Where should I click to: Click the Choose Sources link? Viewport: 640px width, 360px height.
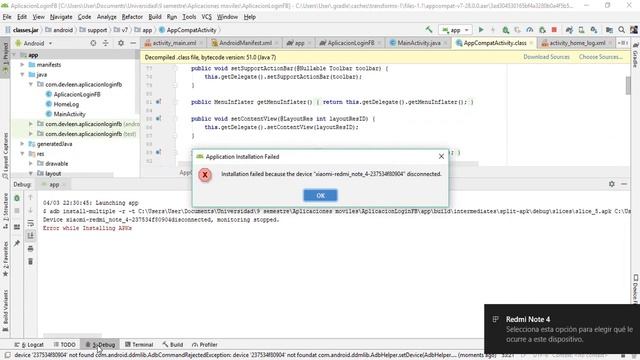(x=600, y=57)
